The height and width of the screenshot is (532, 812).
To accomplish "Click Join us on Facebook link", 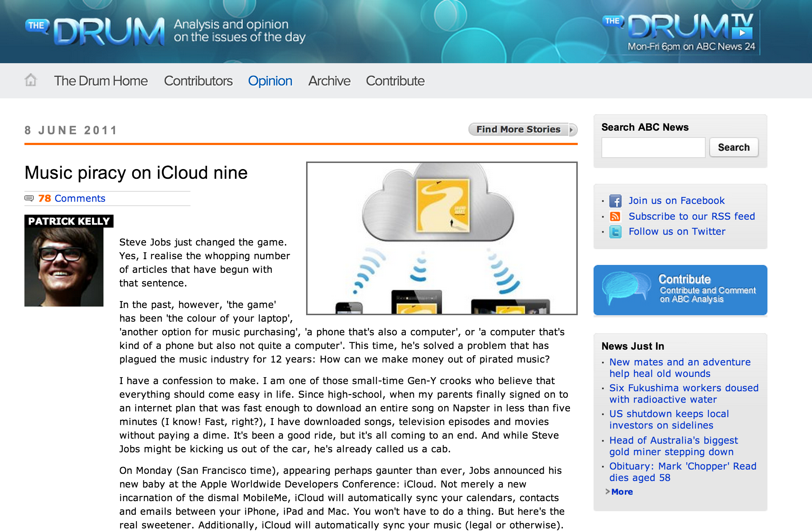I will click(x=677, y=200).
